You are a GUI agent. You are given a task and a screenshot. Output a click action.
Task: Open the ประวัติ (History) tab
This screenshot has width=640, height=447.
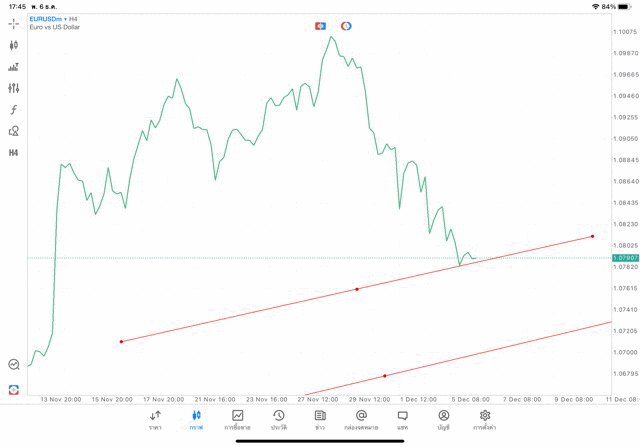(279, 420)
